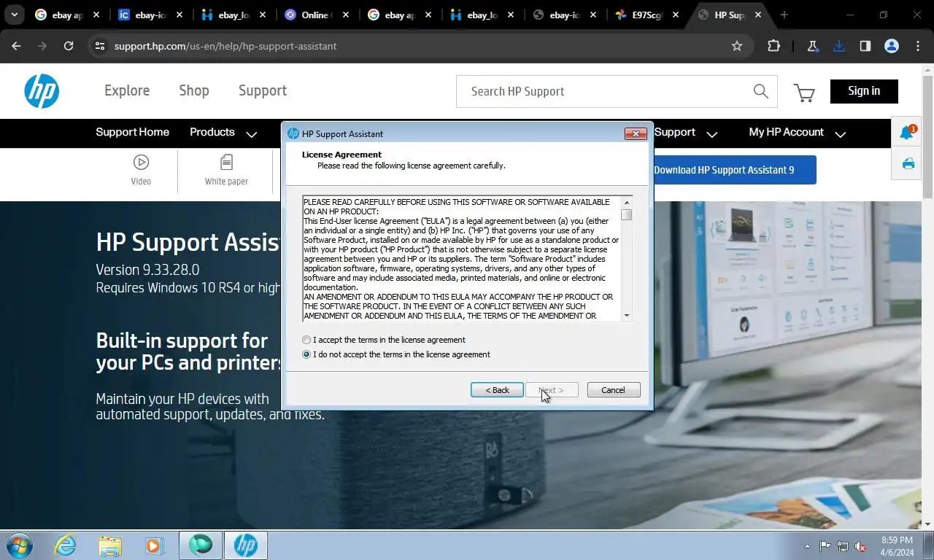
Task: Open Support Home nav link
Action: tap(132, 132)
